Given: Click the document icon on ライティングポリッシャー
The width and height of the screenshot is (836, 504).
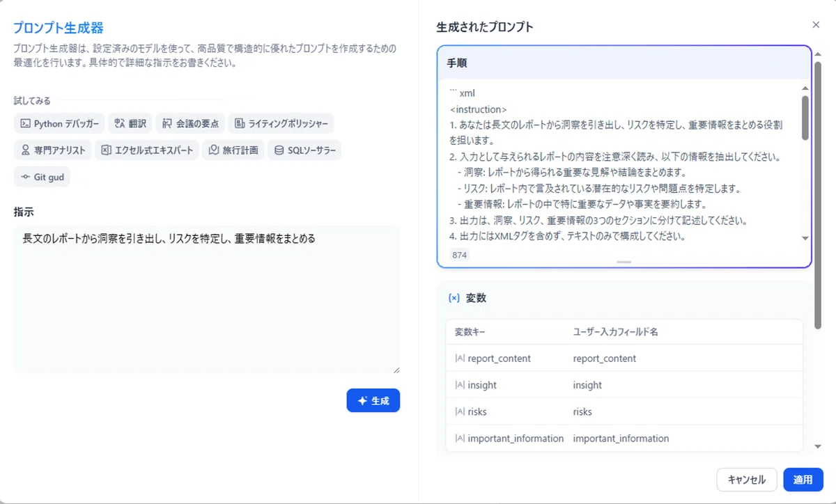Looking at the screenshot, I should pyautogui.click(x=239, y=123).
